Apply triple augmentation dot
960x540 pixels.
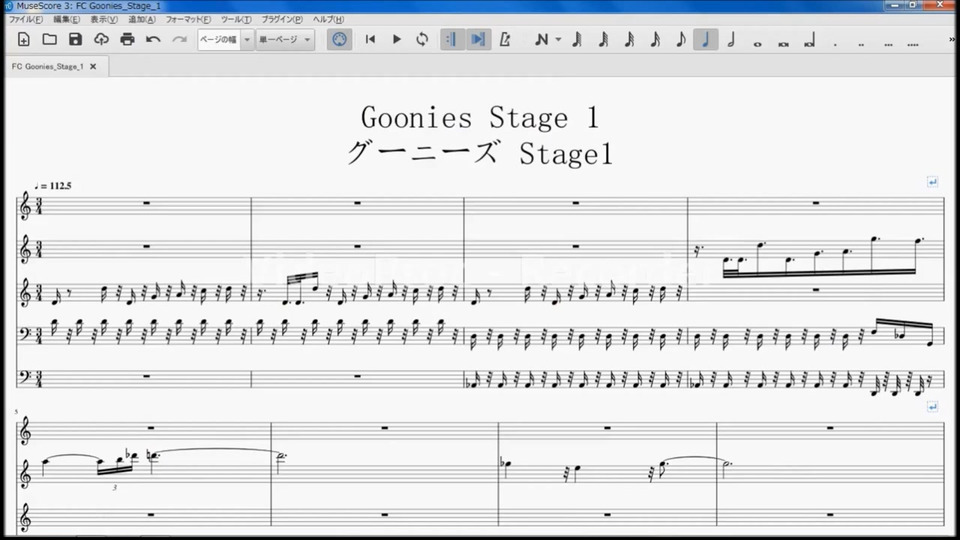click(888, 44)
